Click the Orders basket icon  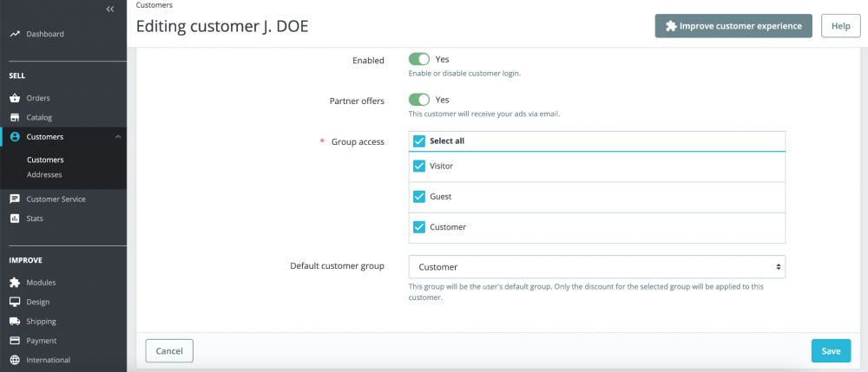click(15, 98)
